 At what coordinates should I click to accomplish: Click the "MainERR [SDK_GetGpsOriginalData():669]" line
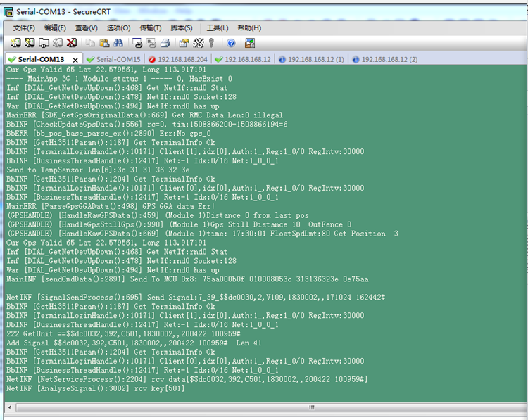[144, 115]
